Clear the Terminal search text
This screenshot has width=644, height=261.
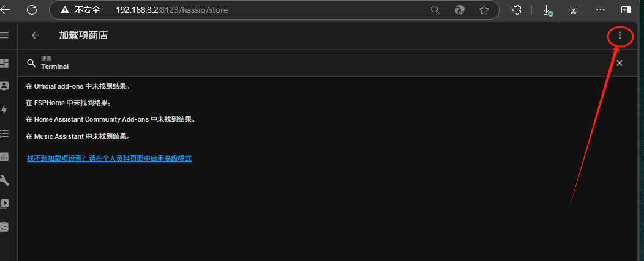coord(619,63)
